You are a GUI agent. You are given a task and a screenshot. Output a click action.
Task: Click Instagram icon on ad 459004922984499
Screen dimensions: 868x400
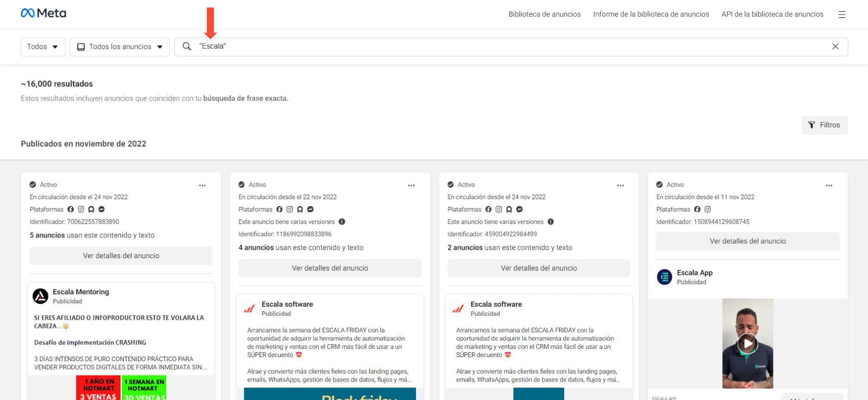[499, 209]
